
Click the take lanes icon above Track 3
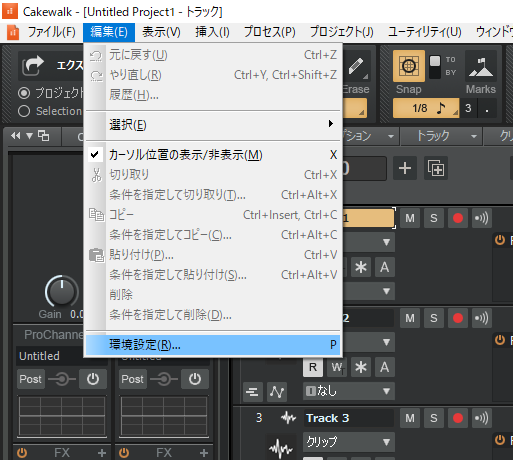(x=252, y=391)
